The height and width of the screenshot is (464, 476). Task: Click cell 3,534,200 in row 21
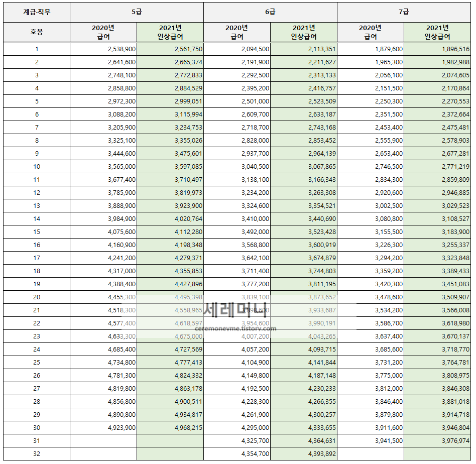click(371, 310)
